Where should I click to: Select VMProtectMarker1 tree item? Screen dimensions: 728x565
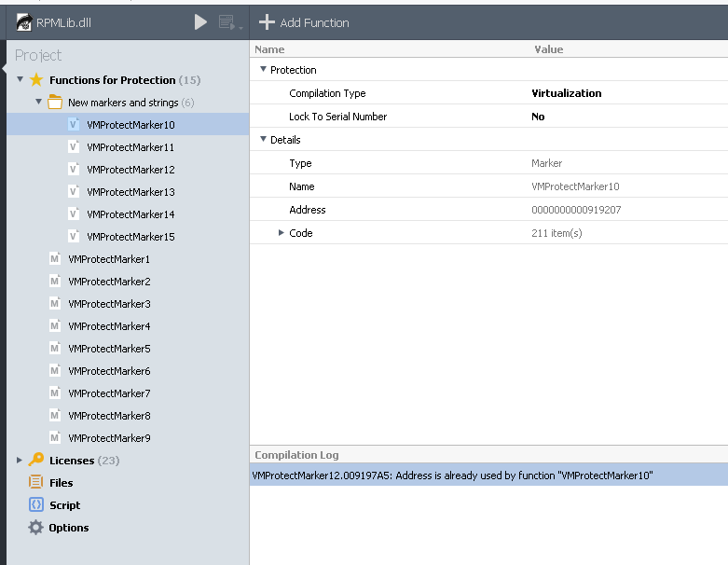point(109,259)
